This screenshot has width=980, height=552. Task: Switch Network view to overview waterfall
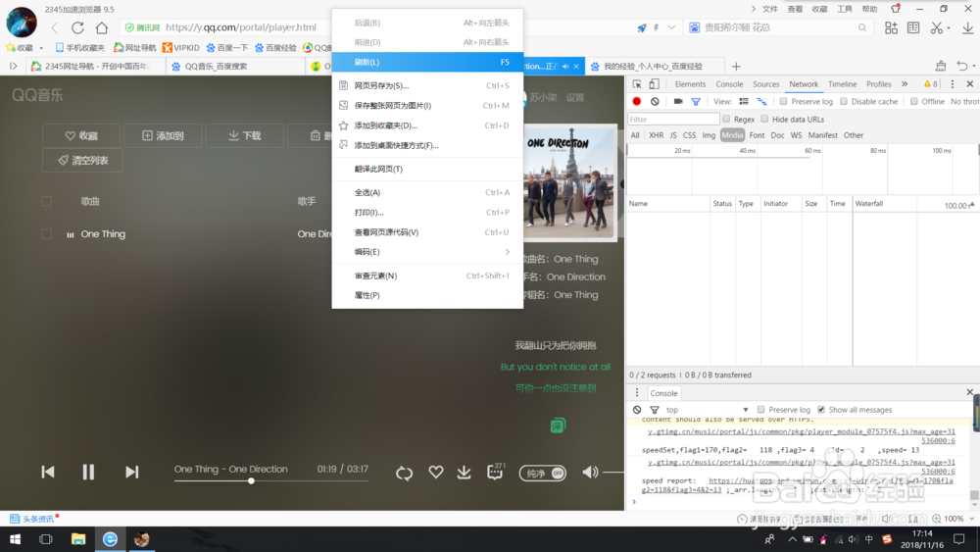(761, 101)
